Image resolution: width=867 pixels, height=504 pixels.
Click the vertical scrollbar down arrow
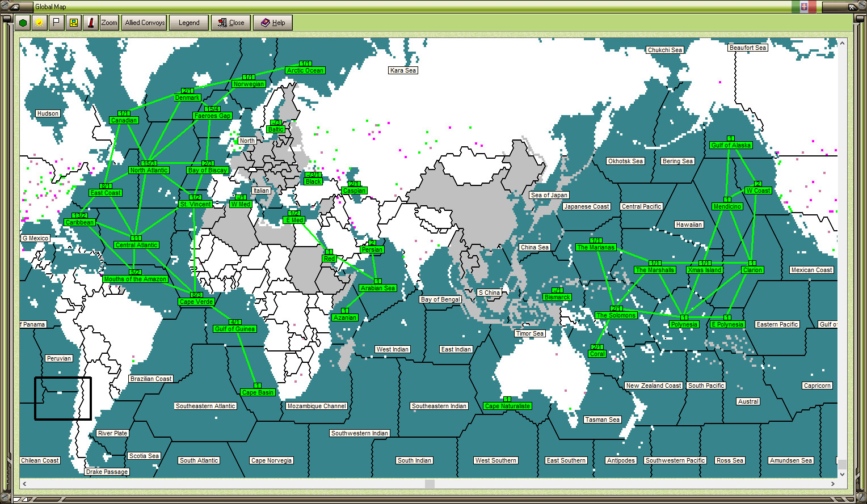point(842,474)
